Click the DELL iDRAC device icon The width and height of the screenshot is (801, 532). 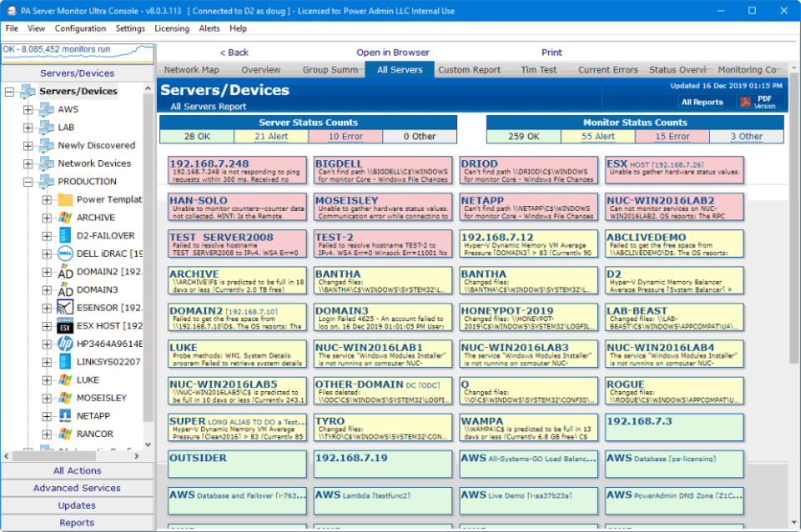pyautogui.click(x=65, y=253)
